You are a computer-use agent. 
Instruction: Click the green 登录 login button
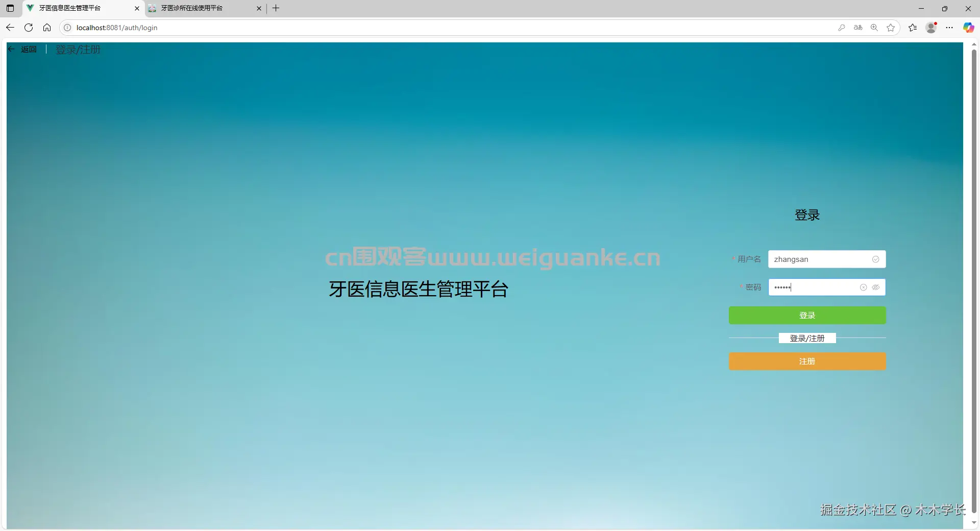pyautogui.click(x=806, y=315)
